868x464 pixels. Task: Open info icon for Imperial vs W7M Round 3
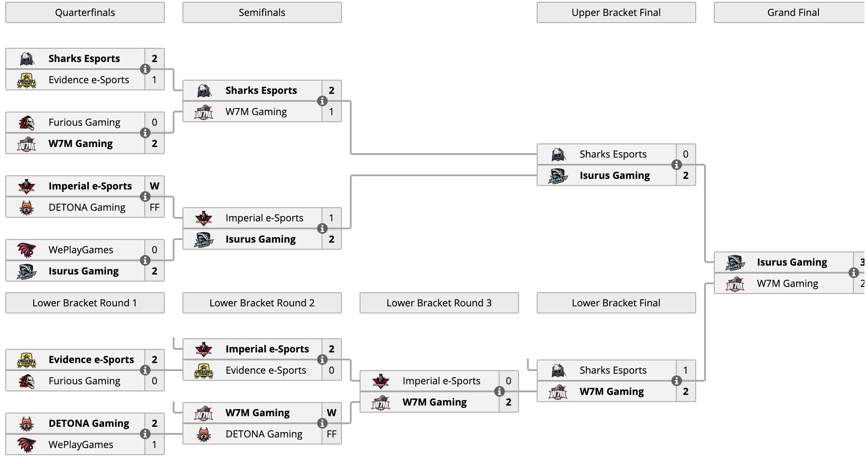[x=499, y=391]
